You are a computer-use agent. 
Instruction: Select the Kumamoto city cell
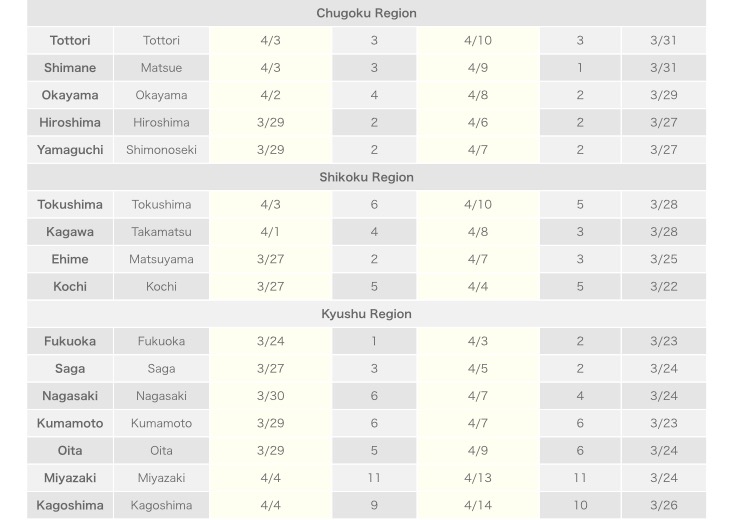click(161, 423)
